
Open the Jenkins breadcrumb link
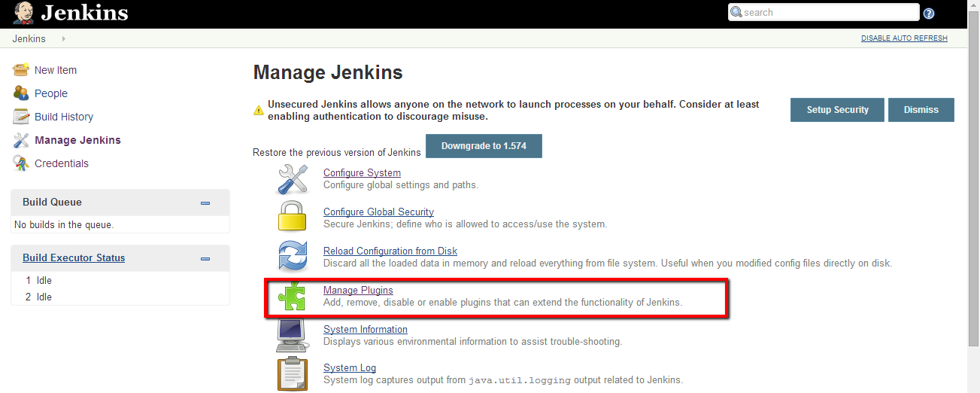coord(29,38)
